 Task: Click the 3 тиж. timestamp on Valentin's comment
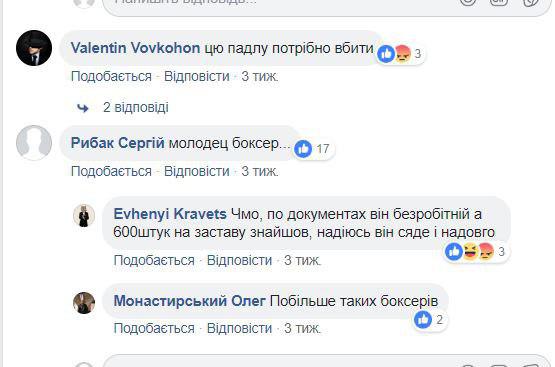pyautogui.click(x=260, y=76)
